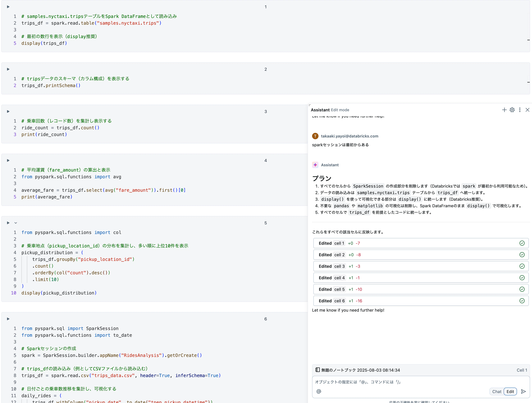Click line display(trips_df) in cell 1
The height and width of the screenshot is (403, 532).
(44, 43)
